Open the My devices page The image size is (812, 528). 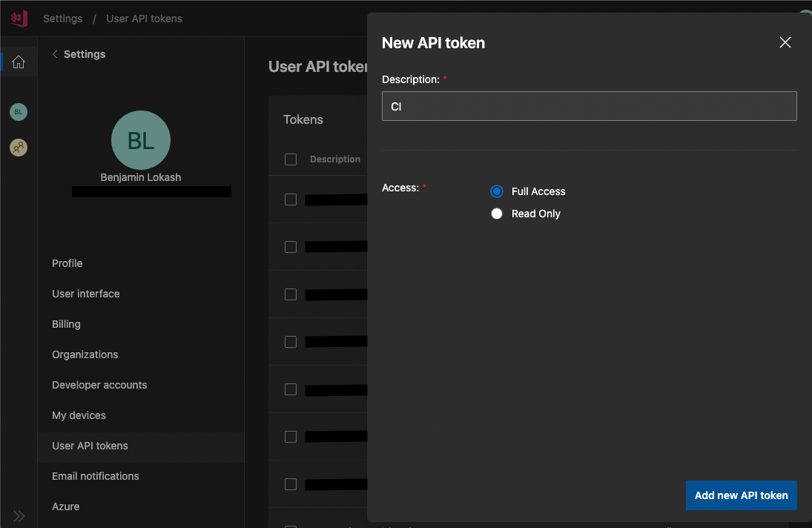(x=79, y=415)
